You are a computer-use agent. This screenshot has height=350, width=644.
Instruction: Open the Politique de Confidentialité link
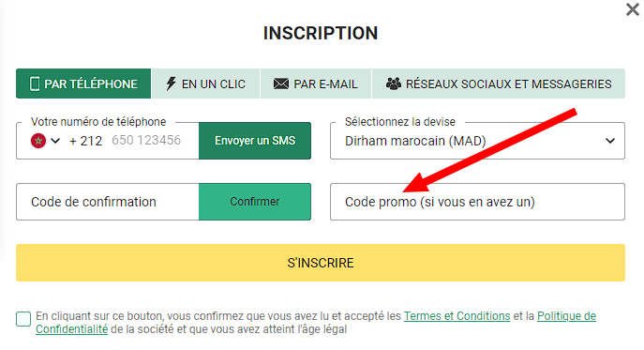(566, 316)
